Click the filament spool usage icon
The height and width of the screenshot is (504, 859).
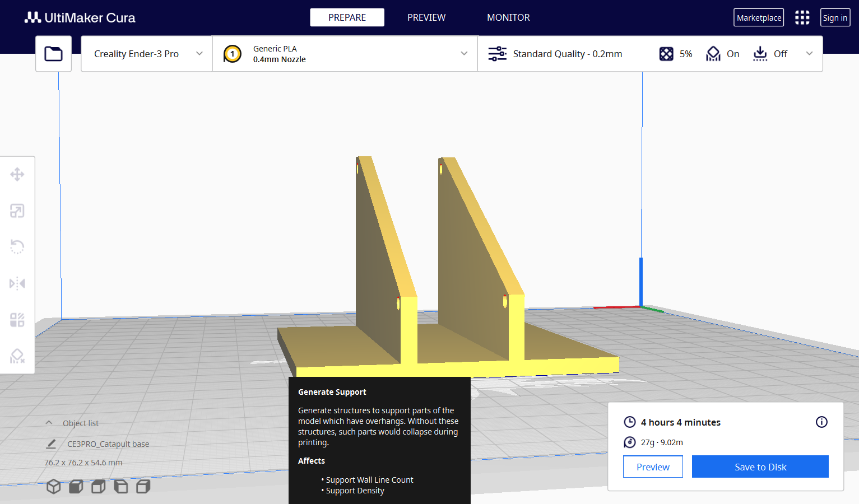(x=630, y=442)
